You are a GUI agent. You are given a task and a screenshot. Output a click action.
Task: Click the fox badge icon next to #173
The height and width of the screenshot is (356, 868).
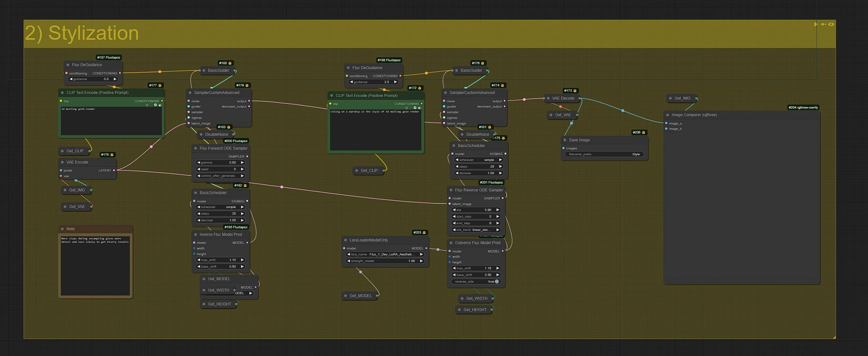(575, 91)
